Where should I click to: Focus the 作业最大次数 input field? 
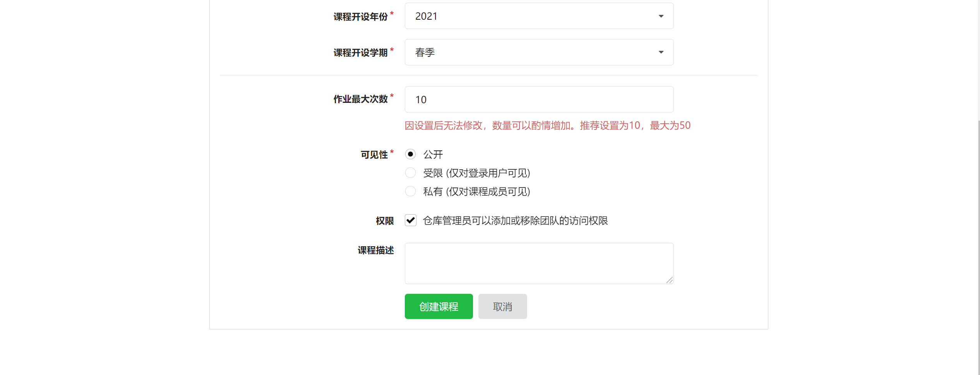click(x=539, y=99)
